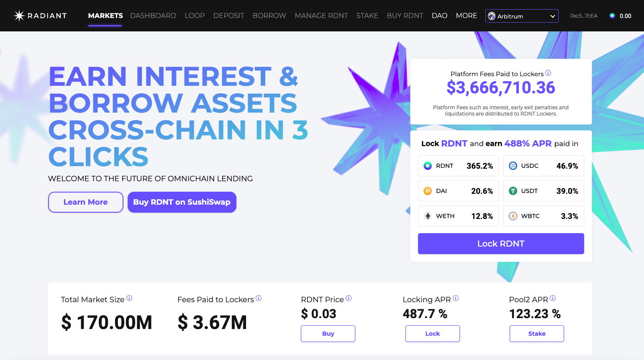Viewport: 644px width, 360px height.
Task: Switch to the Dashboard tab
Action: (153, 15)
